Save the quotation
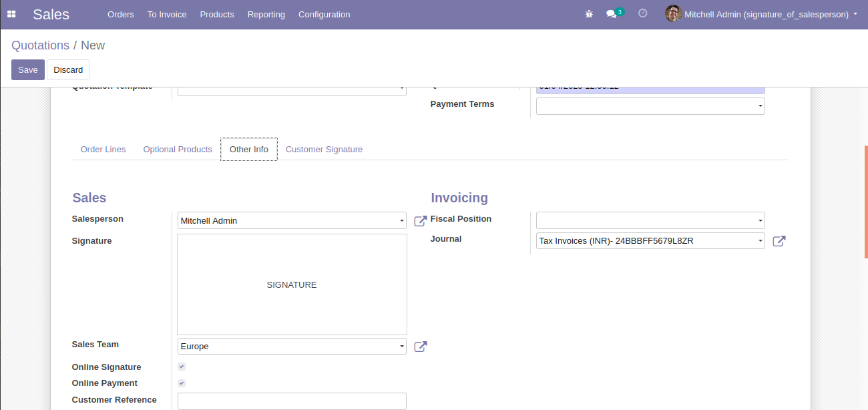 [x=28, y=70]
